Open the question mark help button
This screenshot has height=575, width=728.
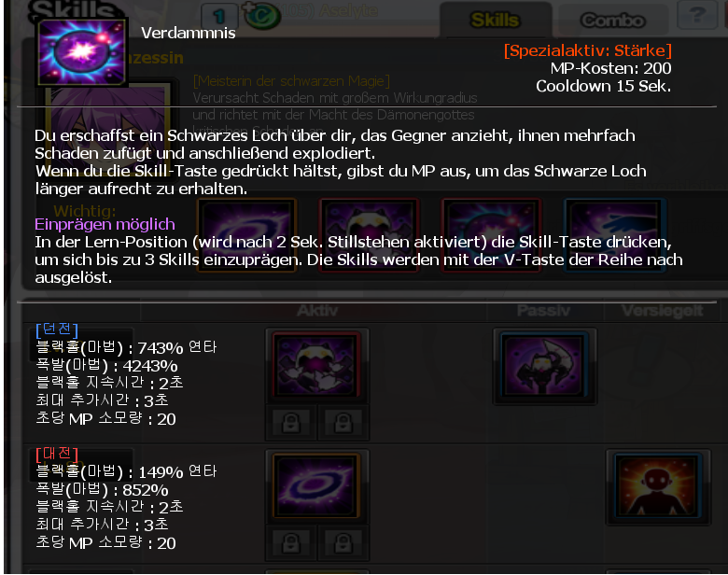(x=696, y=16)
